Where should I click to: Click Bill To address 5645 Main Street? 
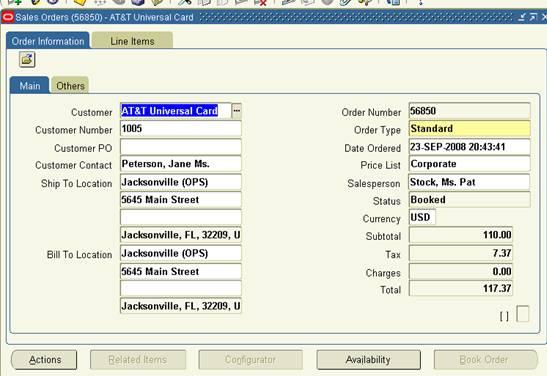coord(181,271)
